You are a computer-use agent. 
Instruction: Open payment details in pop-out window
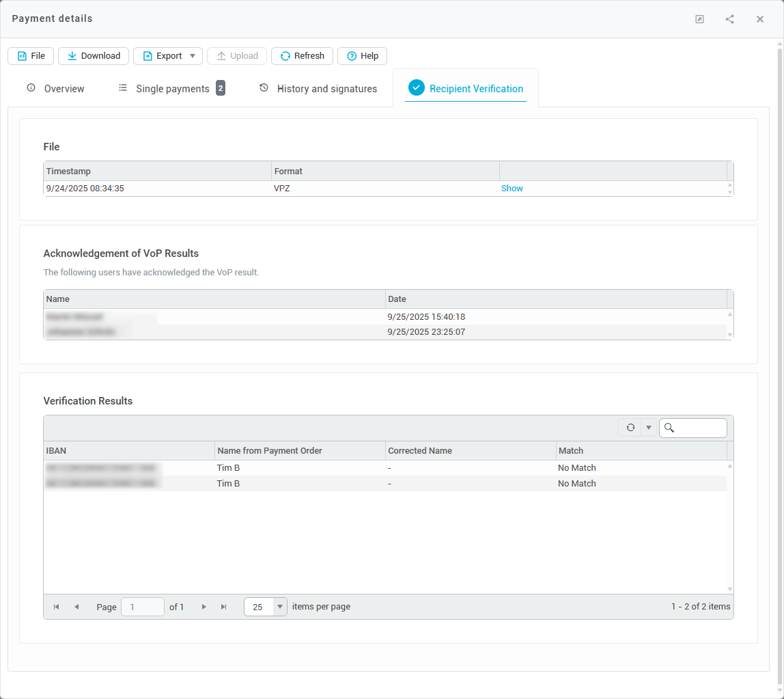point(699,19)
